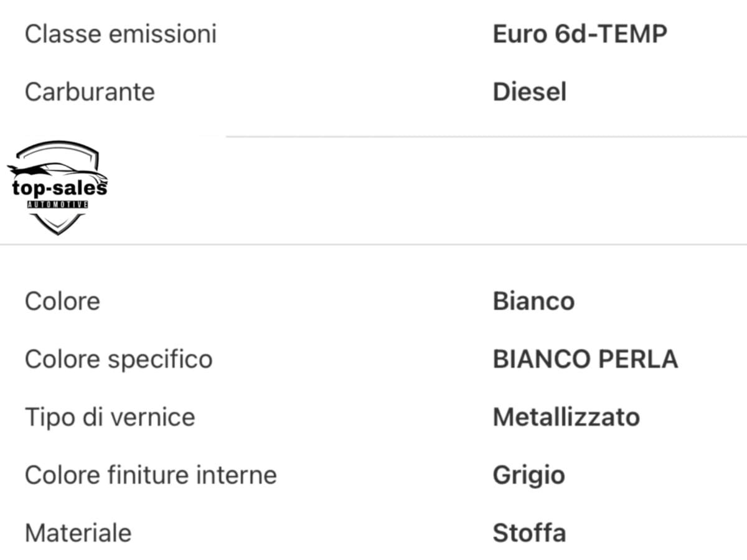Click the 'Diesel' fuel value
Image resolution: width=747 pixels, height=560 pixels.
pos(529,92)
